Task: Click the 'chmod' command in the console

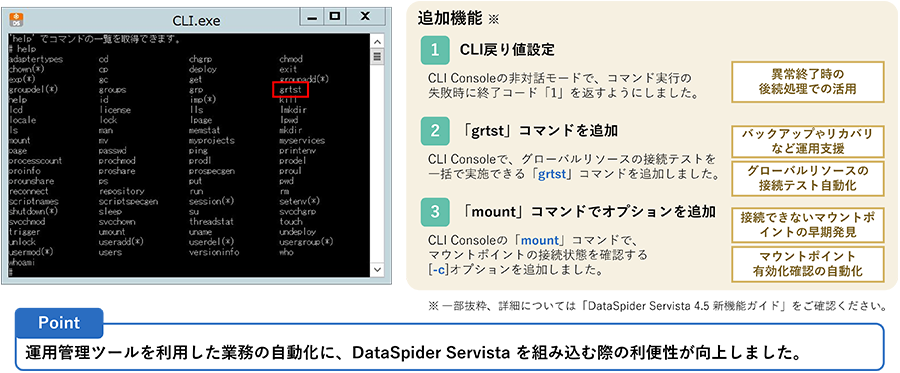Action: [291, 59]
